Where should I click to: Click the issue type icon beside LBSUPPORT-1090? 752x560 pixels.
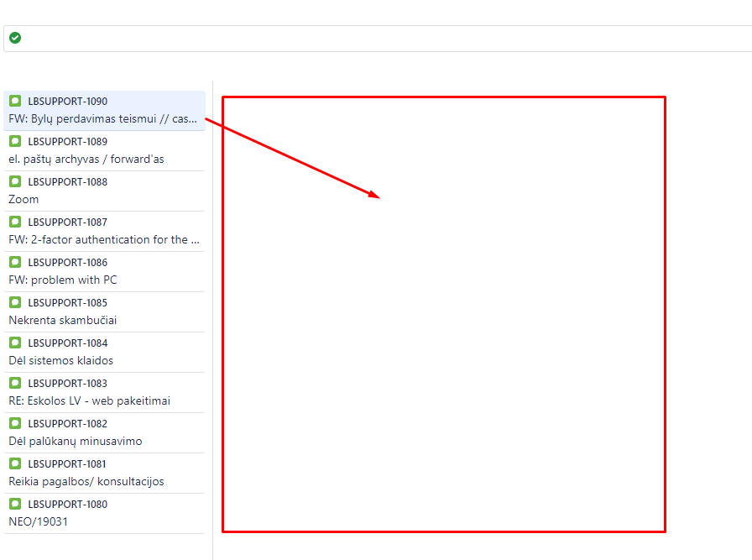pyautogui.click(x=14, y=101)
